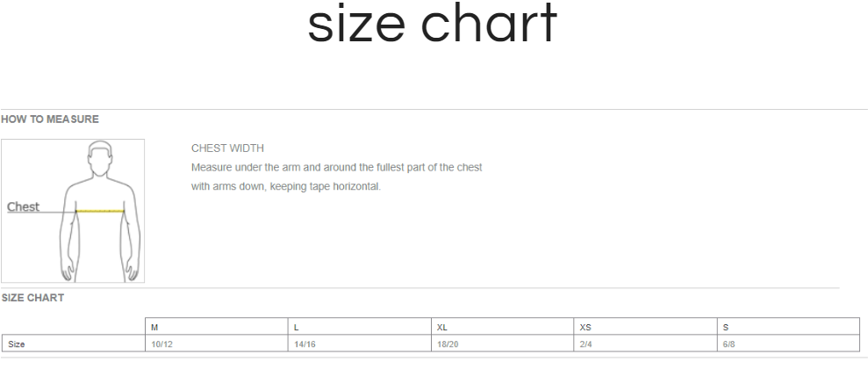Click the L column header cell
868x369 pixels.
[360, 327]
